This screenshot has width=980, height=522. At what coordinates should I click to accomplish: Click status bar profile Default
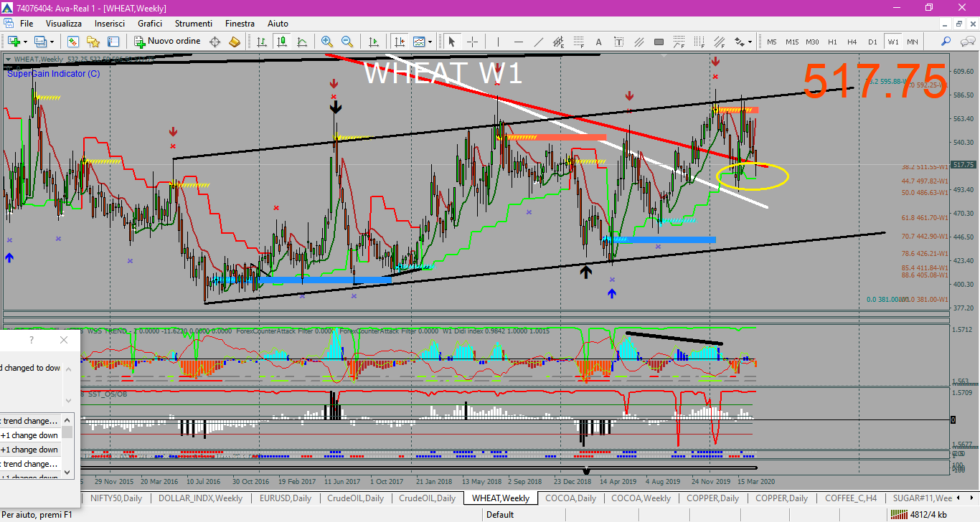coord(500,514)
